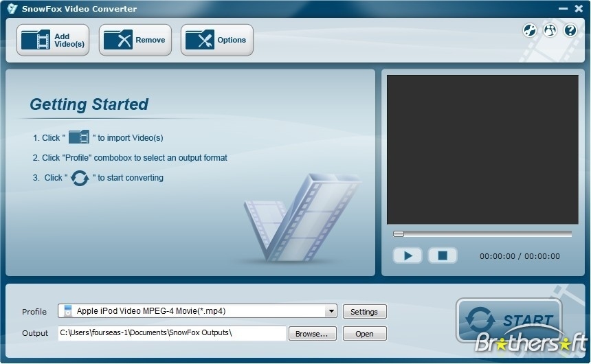Stop the video preview
This screenshot has width=591, height=364.
click(443, 256)
